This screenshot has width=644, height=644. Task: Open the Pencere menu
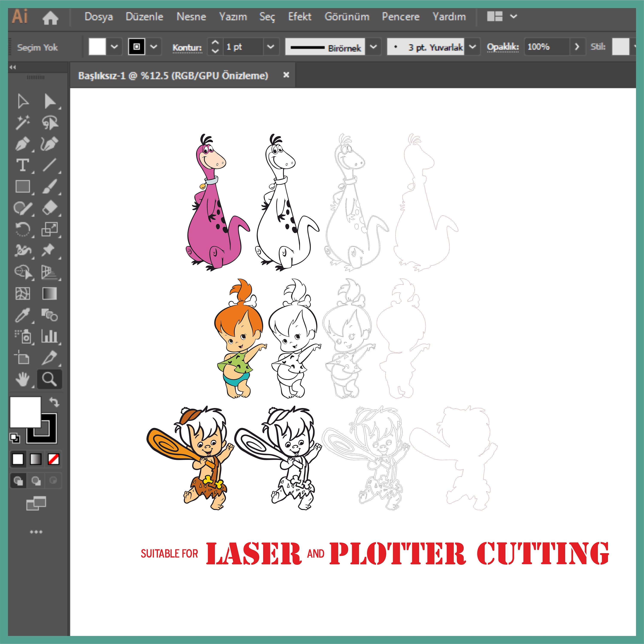coord(402,16)
